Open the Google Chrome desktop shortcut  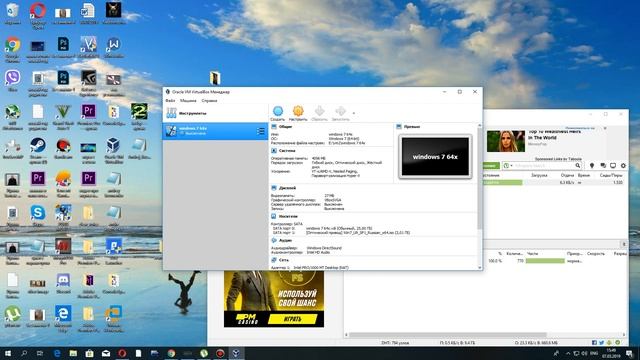[x=13, y=44]
